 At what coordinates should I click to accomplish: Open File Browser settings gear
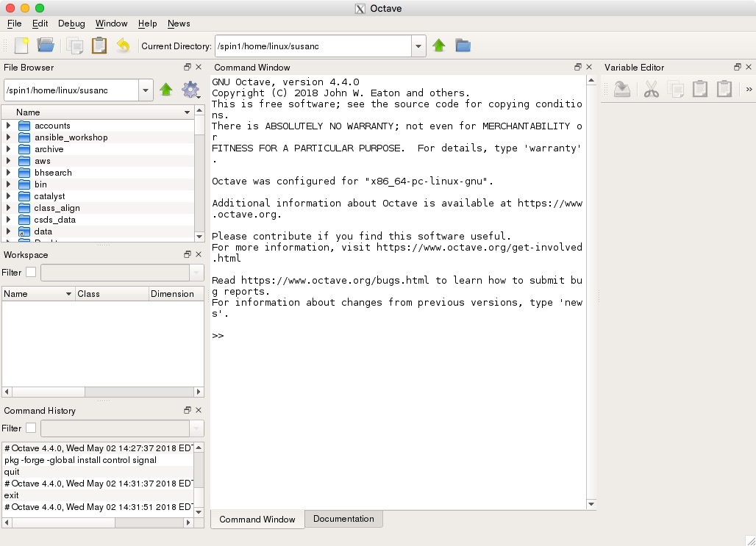click(x=190, y=90)
